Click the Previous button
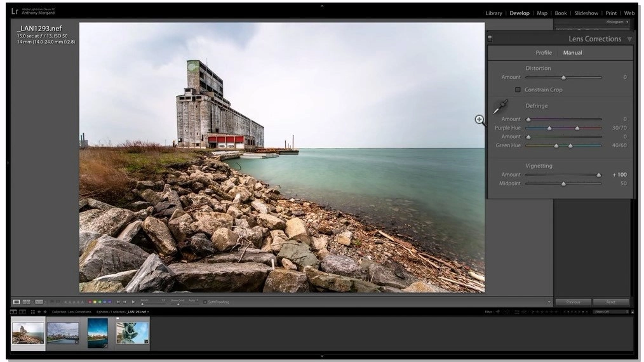The height and width of the screenshot is (362, 644). [x=573, y=302]
